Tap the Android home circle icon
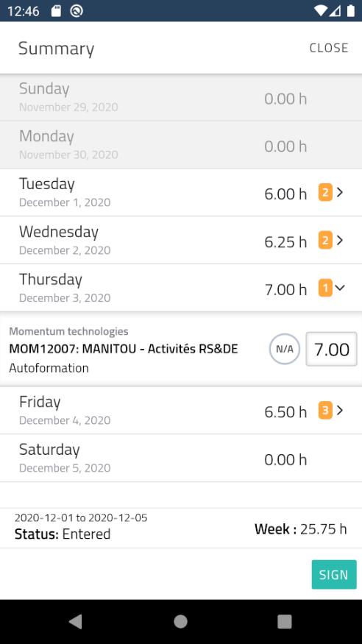The height and width of the screenshot is (644, 362). [180, 621]
